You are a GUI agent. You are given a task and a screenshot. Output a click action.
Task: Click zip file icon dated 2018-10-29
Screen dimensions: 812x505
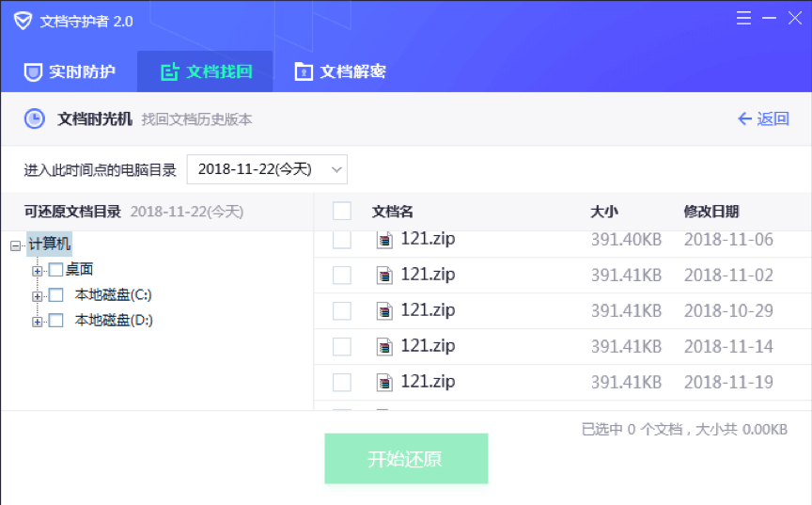(x=384, y=311)
